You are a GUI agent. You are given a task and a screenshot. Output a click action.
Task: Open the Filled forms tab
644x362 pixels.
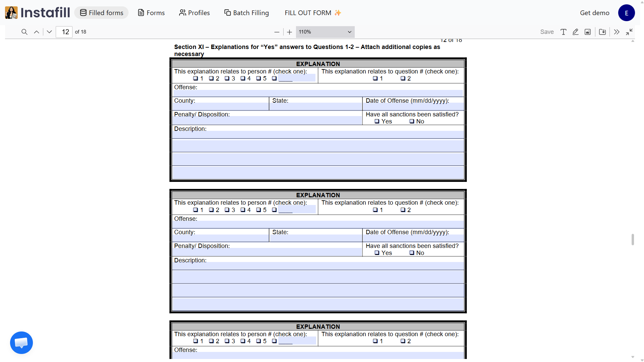(101, 12)
